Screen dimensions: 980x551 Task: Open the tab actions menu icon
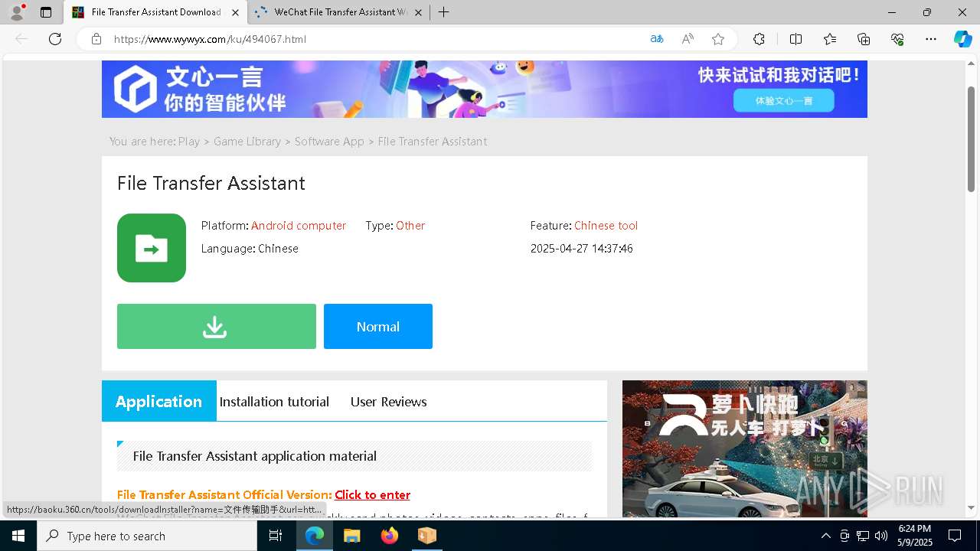pos(46,12)
